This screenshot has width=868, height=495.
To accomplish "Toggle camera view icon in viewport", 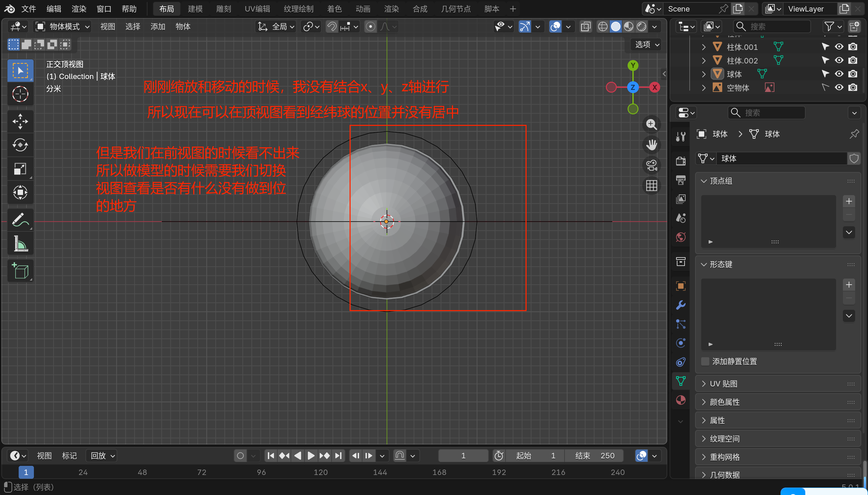I will 651,166.
